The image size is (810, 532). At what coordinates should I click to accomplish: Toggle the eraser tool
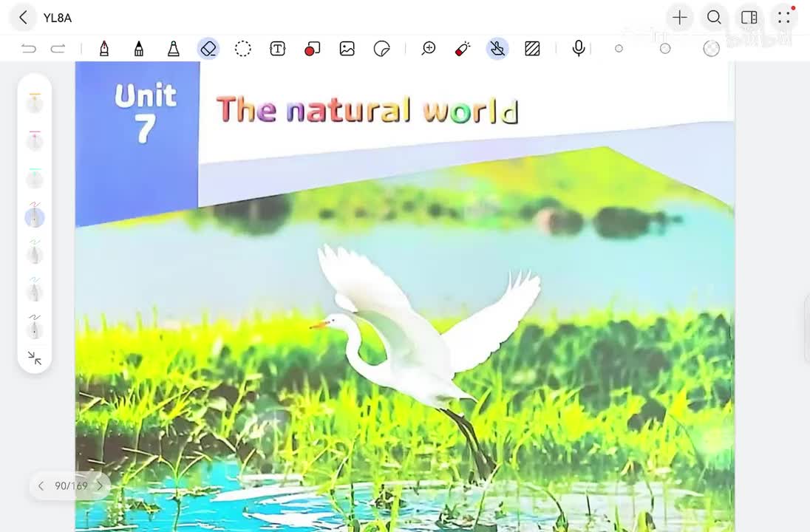208,49
